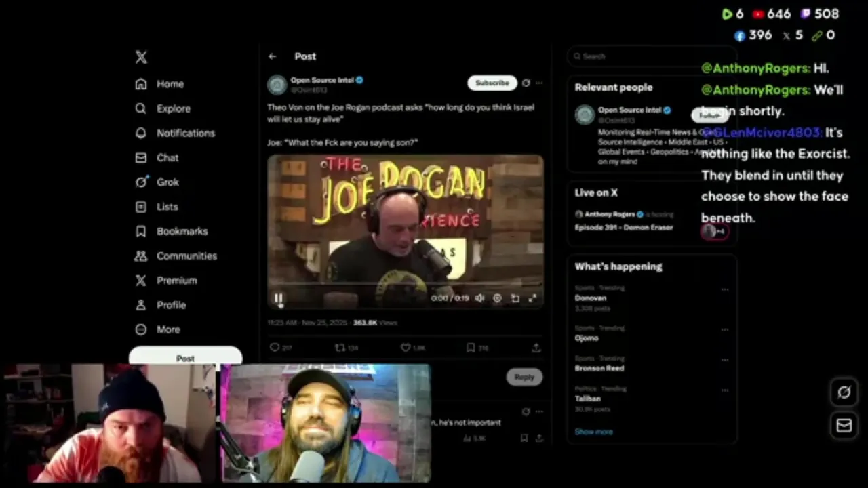Open Episode 391 - Demon Eraser live

(624, 228)
